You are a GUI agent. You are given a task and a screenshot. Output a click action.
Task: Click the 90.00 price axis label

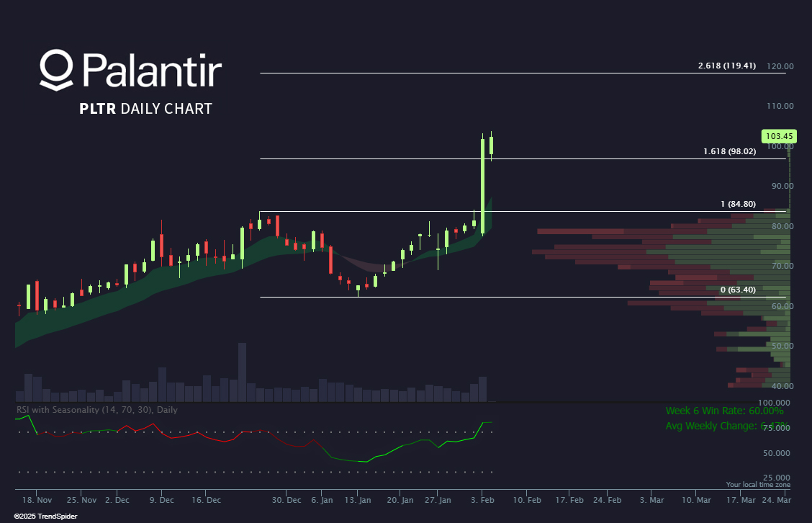tap(782, 186)
